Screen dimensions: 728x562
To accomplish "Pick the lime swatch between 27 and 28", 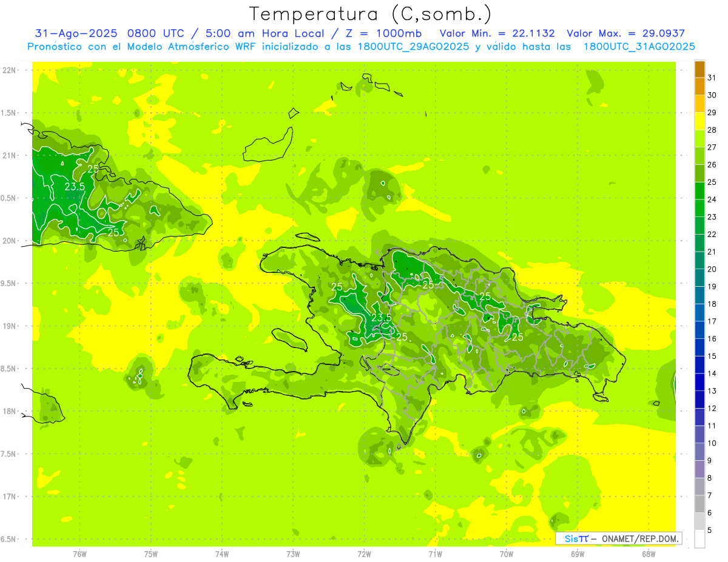I will (x=699, y=139).
